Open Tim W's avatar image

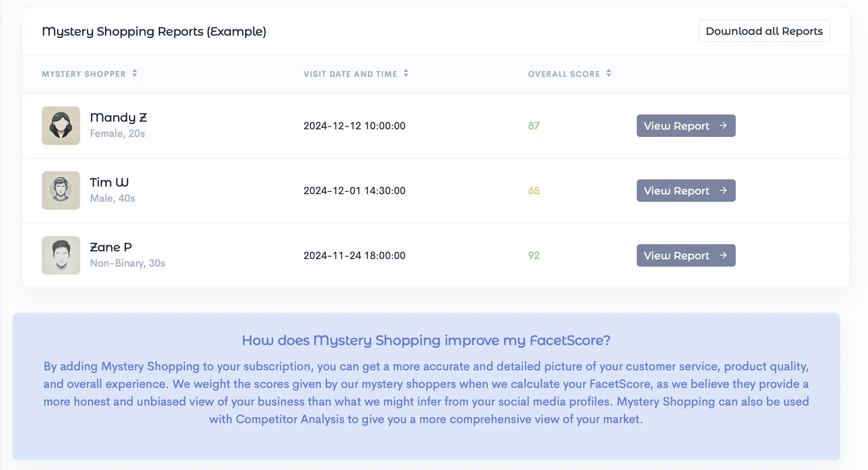coord(61,191)
